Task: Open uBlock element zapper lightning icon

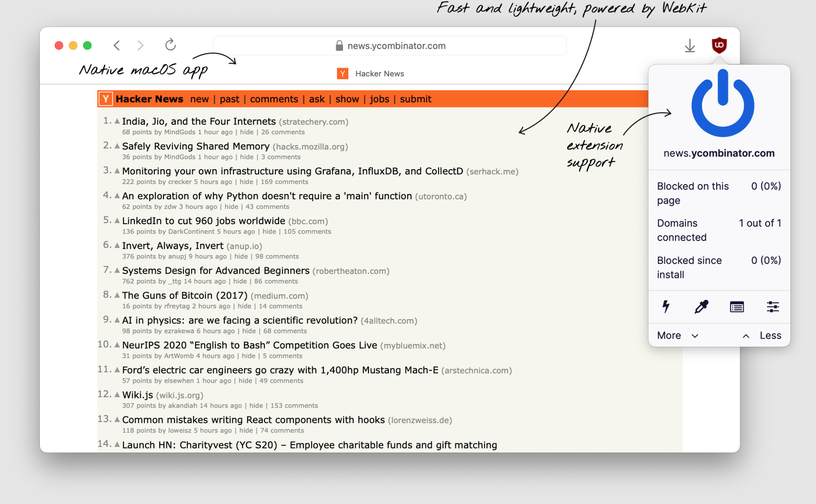Action: 666,307
